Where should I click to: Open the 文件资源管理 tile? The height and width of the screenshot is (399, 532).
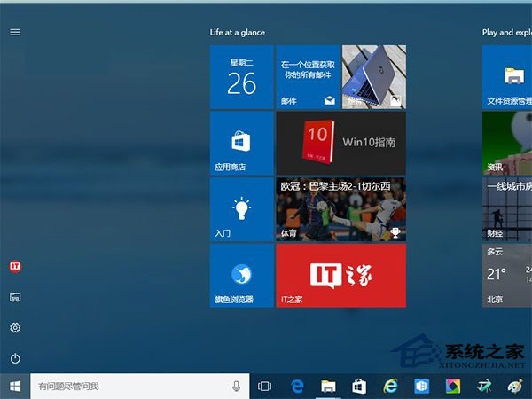point(507,77)
